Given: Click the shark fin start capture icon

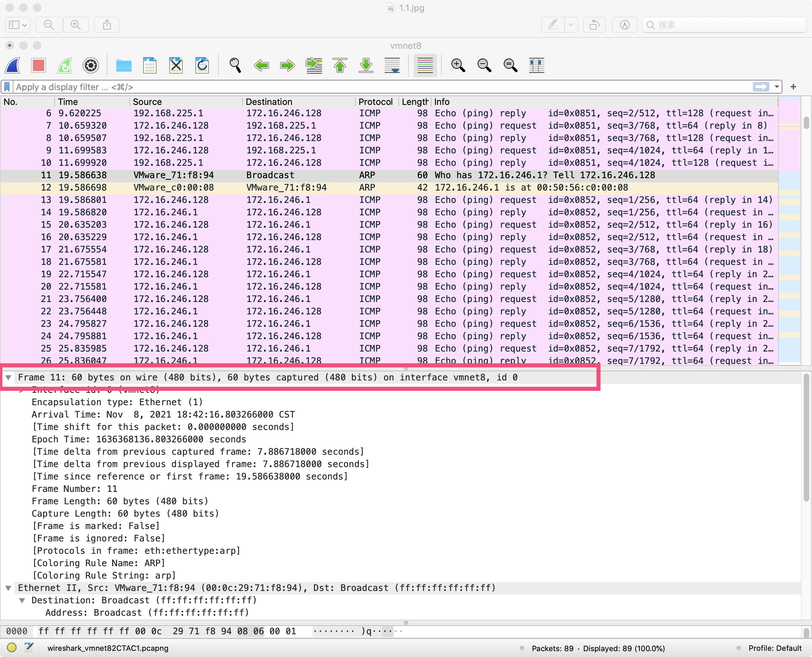Looking at the screenshot, I should click(13, 65).
